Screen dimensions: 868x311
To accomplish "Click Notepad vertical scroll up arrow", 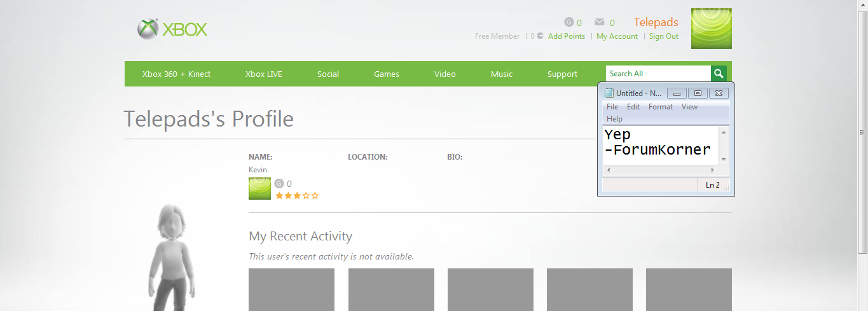I will point(724,132).
